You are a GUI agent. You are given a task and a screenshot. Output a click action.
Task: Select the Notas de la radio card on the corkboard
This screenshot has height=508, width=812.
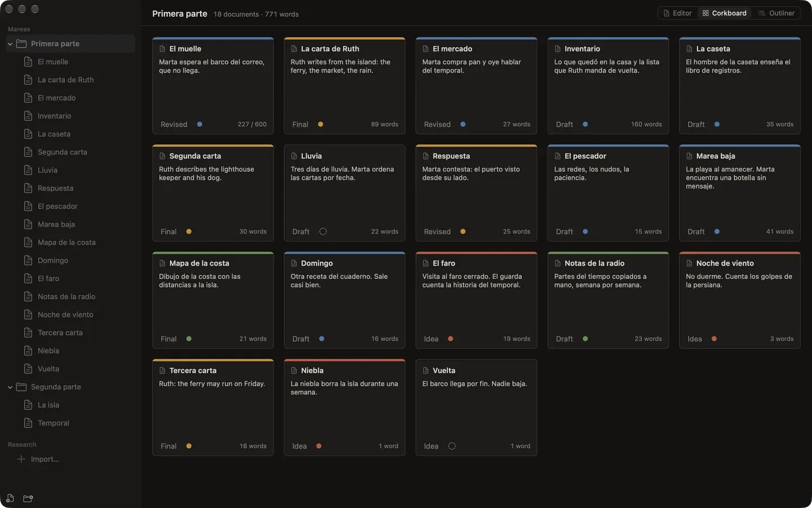point(608,300)
